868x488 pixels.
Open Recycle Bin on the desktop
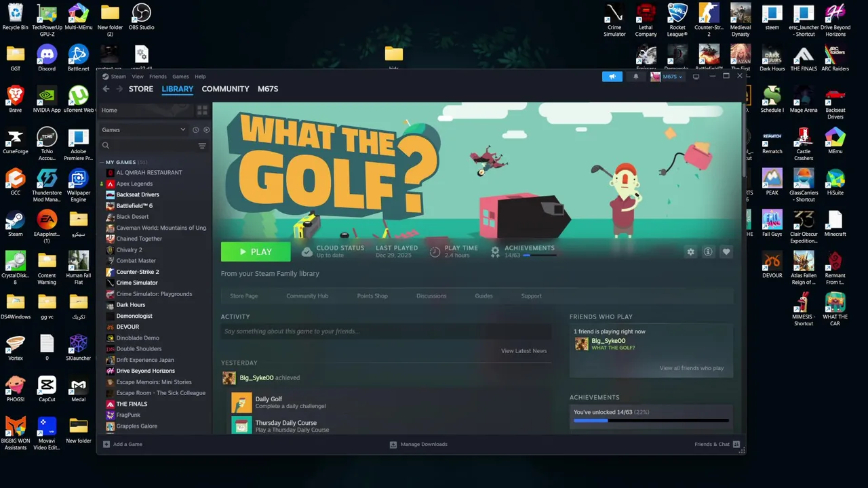click(15, 17)
